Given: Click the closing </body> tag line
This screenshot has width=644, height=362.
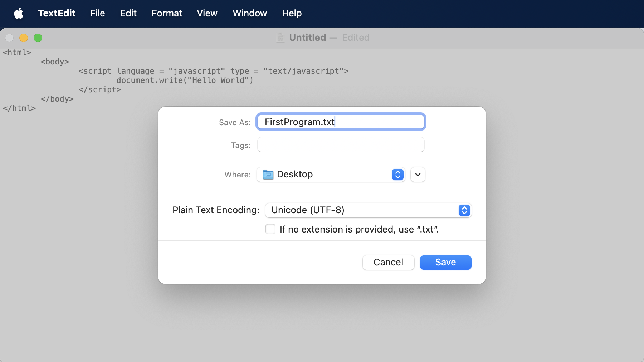Looking at the screenshot, I should (x=57, y=99).
